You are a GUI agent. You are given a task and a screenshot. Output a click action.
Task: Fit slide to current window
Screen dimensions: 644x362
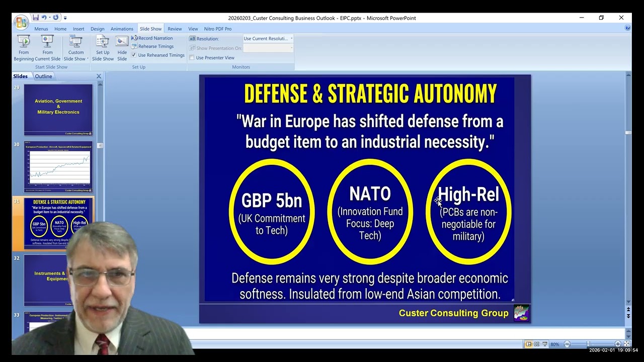coord(627,344)
